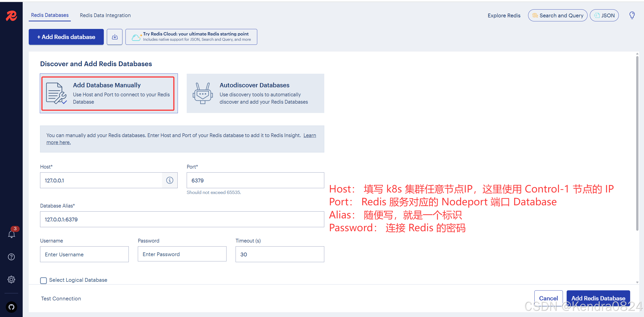
Task: Click Add Redis Database submit button
Action: 598,298
